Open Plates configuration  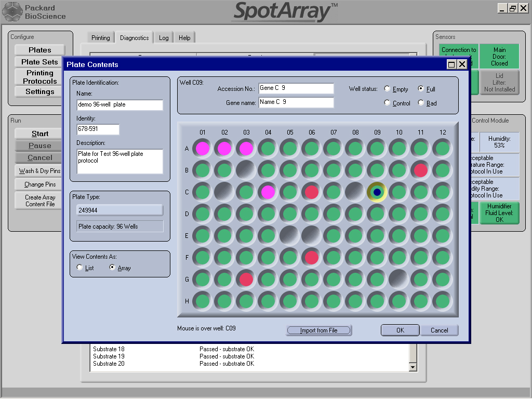click(x=39, y=50)
